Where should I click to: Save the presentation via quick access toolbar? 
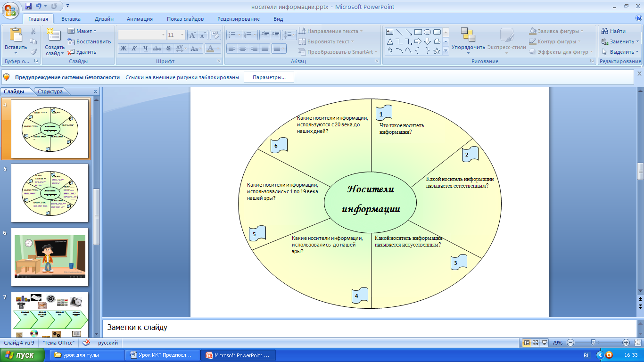pyautogui.click(x=29, y=7)
